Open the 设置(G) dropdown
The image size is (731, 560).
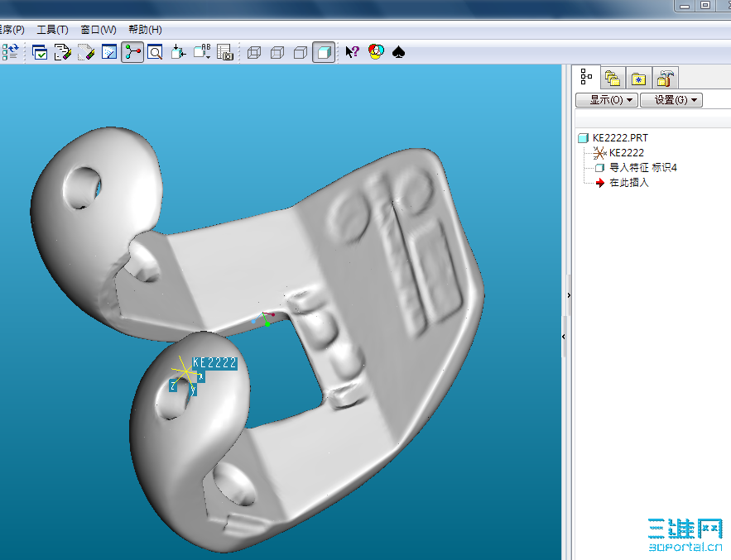click(x=671, y=100)
